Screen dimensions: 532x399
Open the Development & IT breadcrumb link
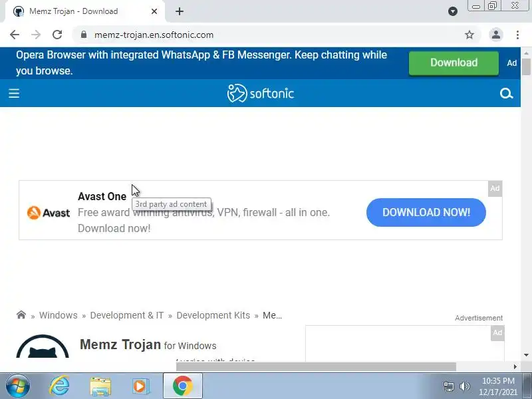127,315
